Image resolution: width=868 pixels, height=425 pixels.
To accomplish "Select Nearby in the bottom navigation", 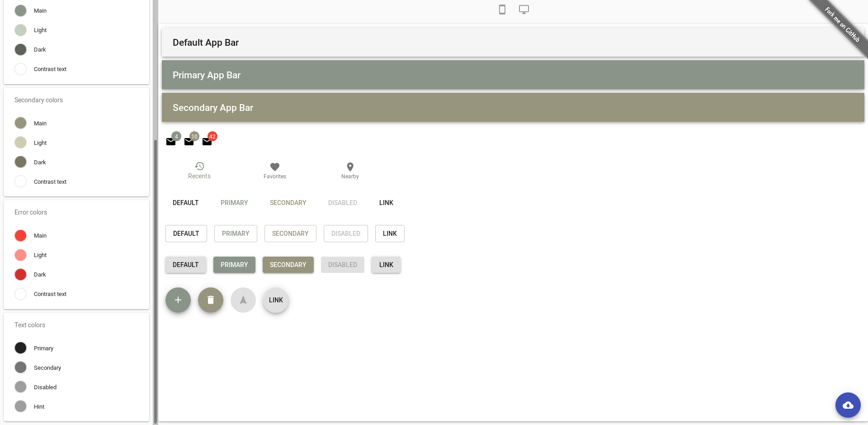I will [349, 171].
